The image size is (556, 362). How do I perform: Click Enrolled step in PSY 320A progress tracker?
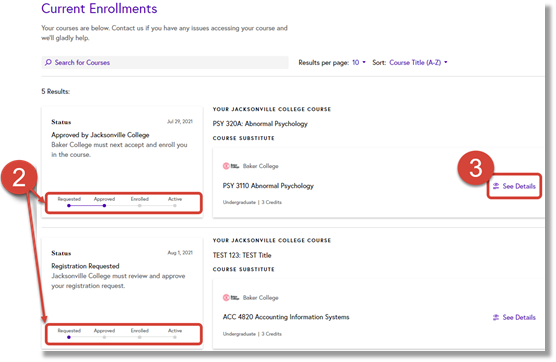point(140,202)
